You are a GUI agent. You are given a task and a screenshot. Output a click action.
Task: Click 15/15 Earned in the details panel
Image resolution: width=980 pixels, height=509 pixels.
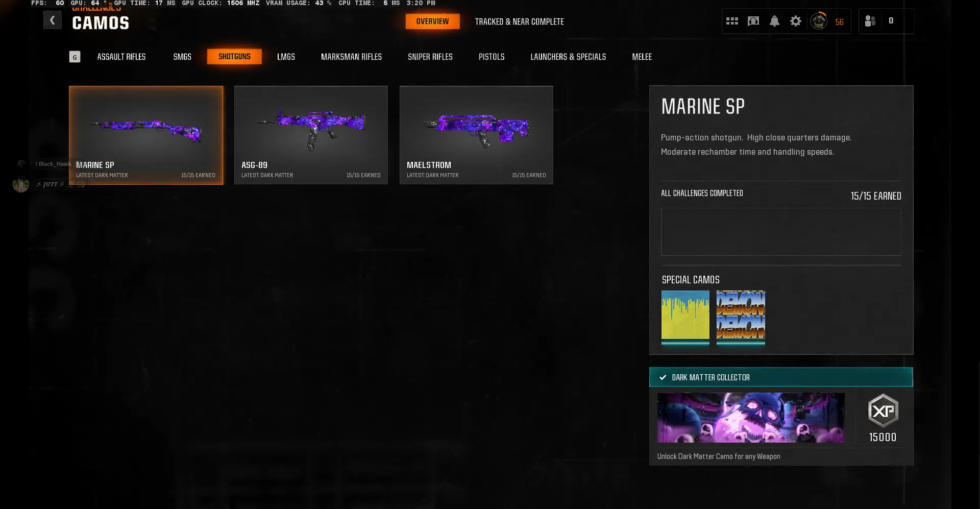[876, 196]
